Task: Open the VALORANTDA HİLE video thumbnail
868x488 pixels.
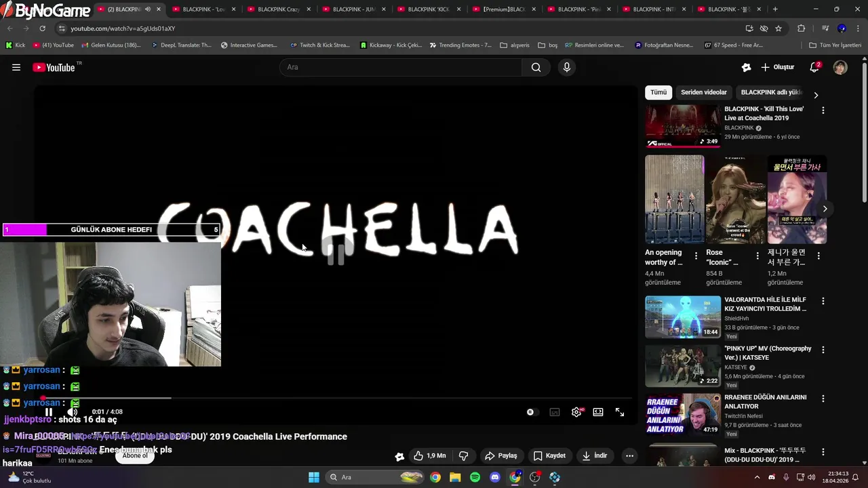Action: click(683, 317)
